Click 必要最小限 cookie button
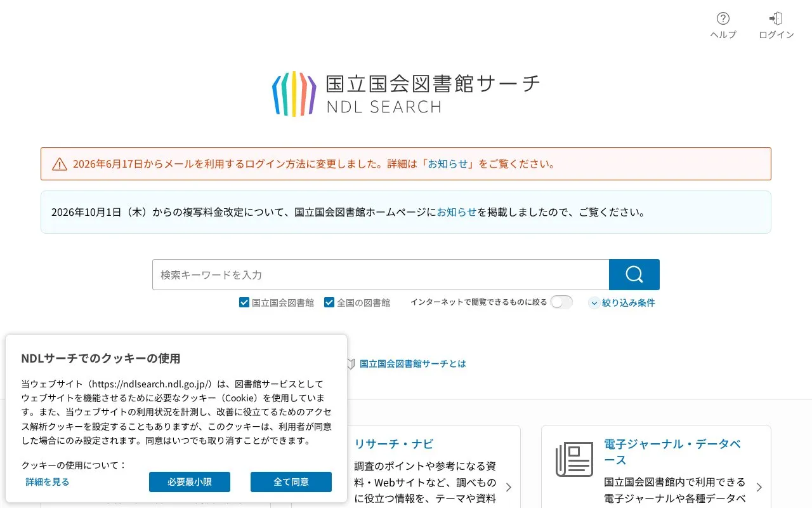The image size is (812, 508). point(190,482)
